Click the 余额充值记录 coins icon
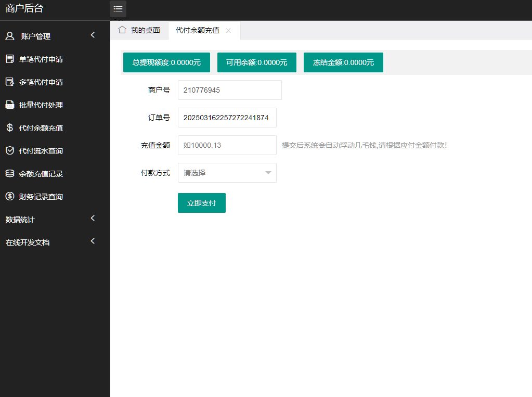The image size is (532, 397). [9, 174]
